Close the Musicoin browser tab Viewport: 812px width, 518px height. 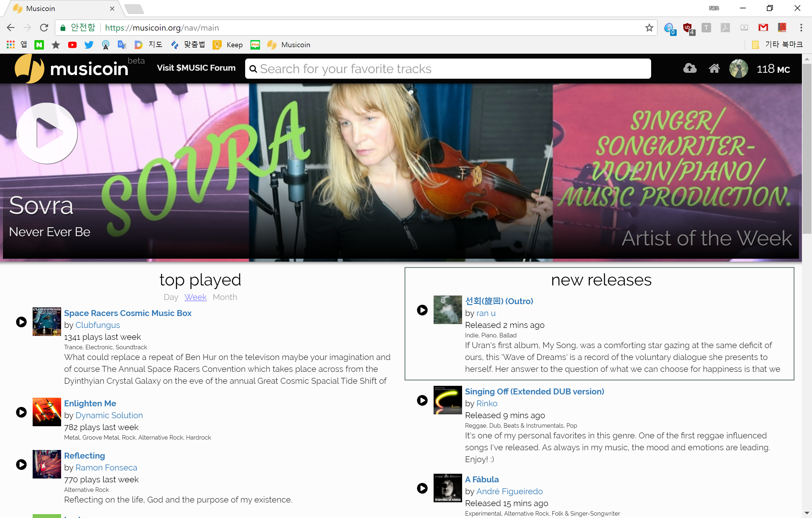pos(112,8)
